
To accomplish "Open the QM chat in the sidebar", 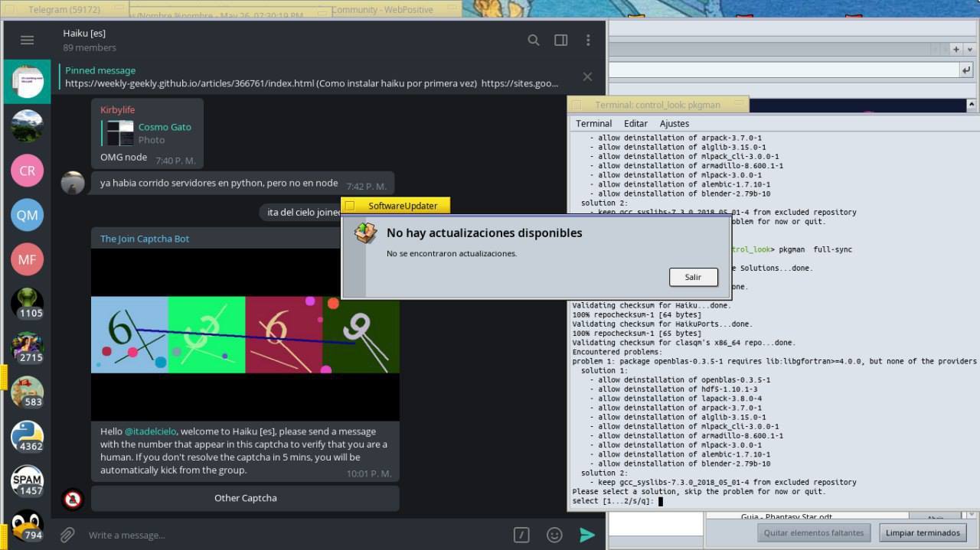I will [x=27, y=215].
